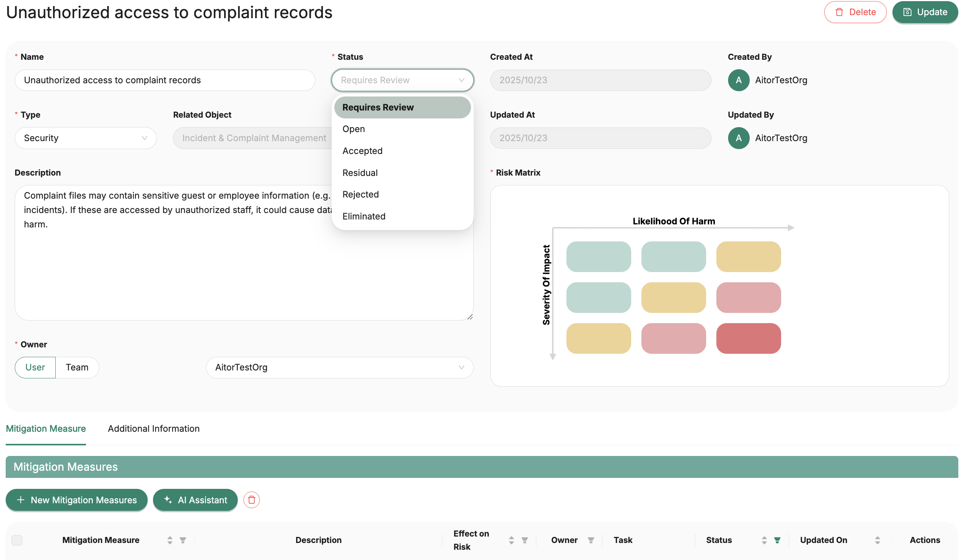Image resolution: width=964 pixels, height=560 pixels.
Task: Click the Mitigation Measure column filter icon
Action: pos(183,540)
